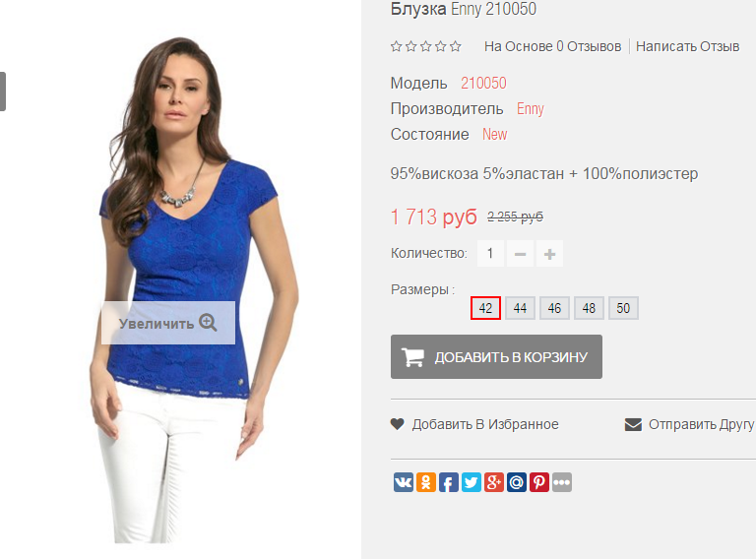Click the quantity input field
Screen dimensions: 756x559
pyautogui.click(x=490, y=254)
